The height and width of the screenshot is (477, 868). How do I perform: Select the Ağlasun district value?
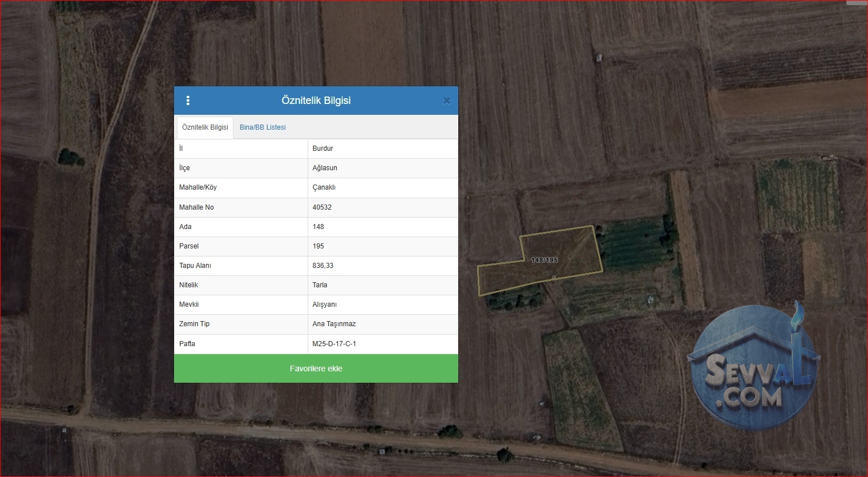point(325,168)
